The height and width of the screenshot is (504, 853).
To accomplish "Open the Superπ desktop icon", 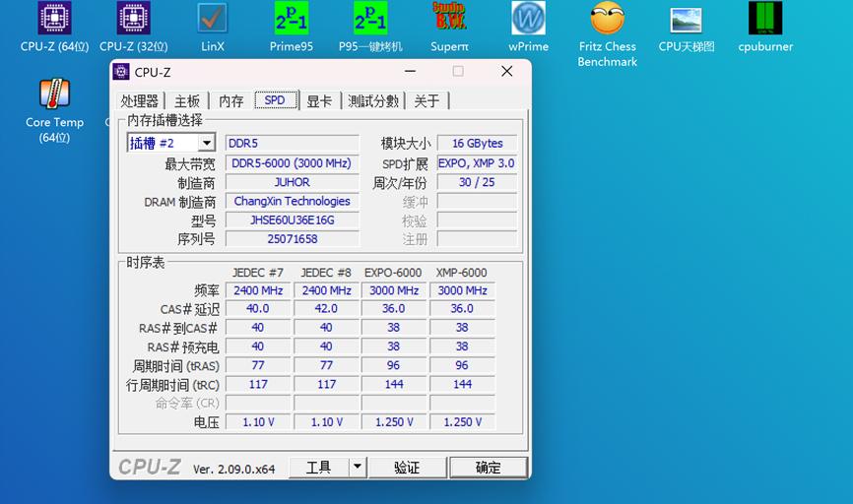I will click(x=449, y=28).
